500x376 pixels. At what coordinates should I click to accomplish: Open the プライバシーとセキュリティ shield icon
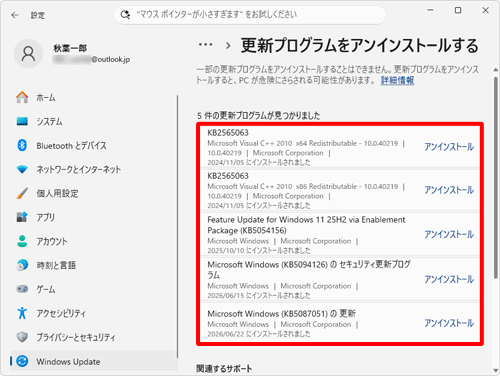coord(22,337)
